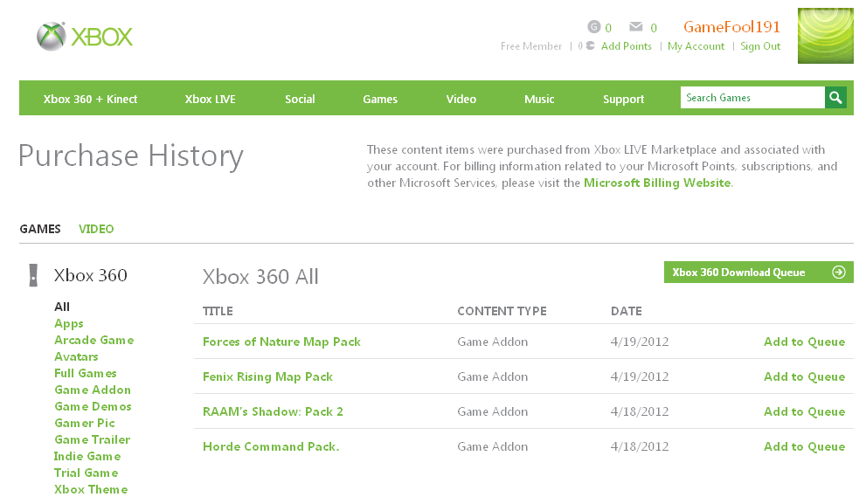
Task: Switch to the VIDEO tab
Action: [x=96, y=229]
